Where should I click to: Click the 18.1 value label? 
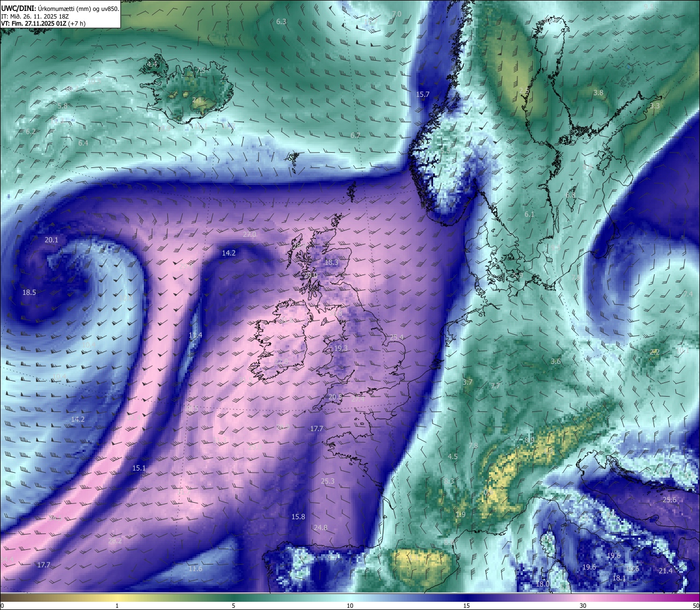[x=619, y=578]
